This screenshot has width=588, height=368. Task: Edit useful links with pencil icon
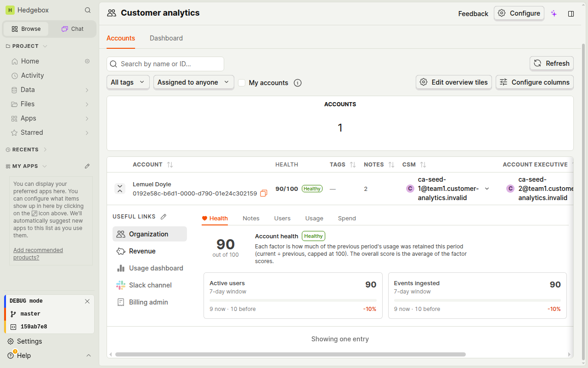coord(164,217)
